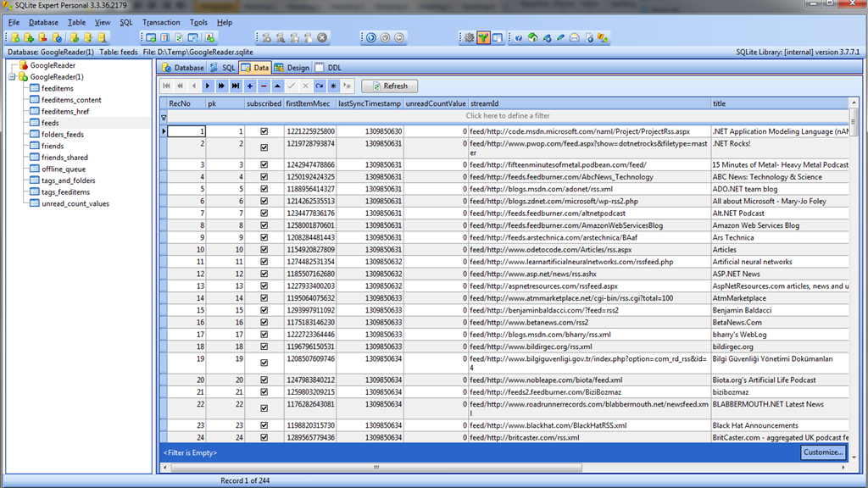
Task: Delete the current record with the minus icon
Action: (263, 86)
